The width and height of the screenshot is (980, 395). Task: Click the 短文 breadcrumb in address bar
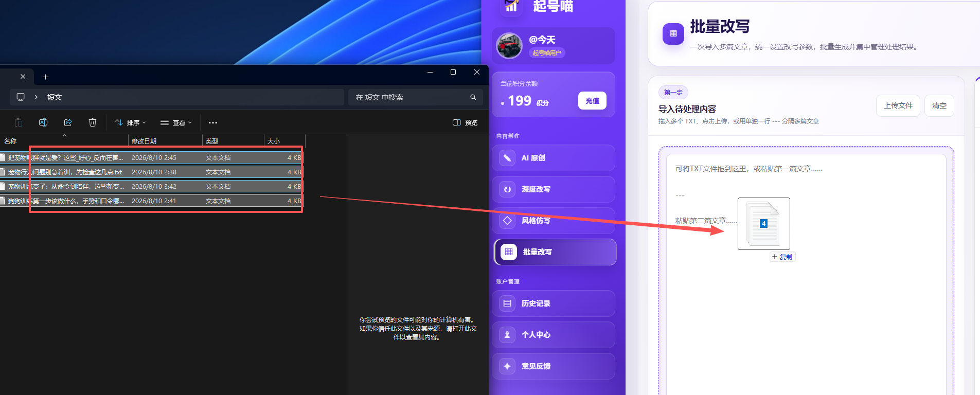click(55, 97)
